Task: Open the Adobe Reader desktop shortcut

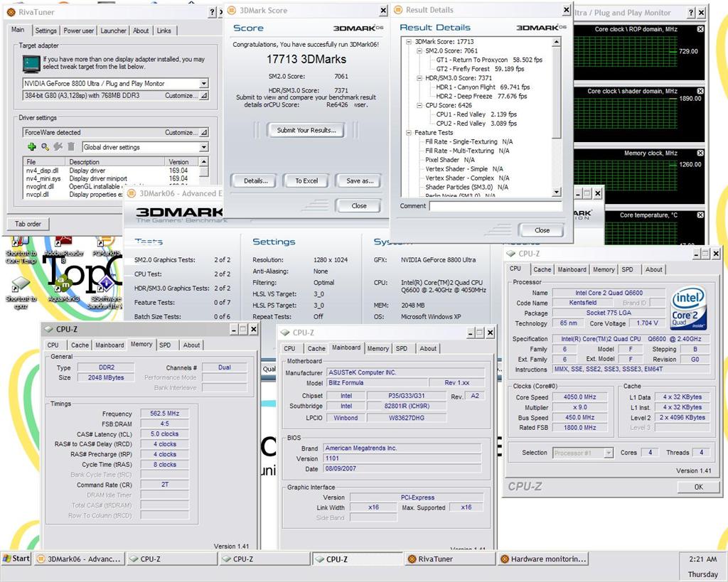Action: tap(63, 248)
